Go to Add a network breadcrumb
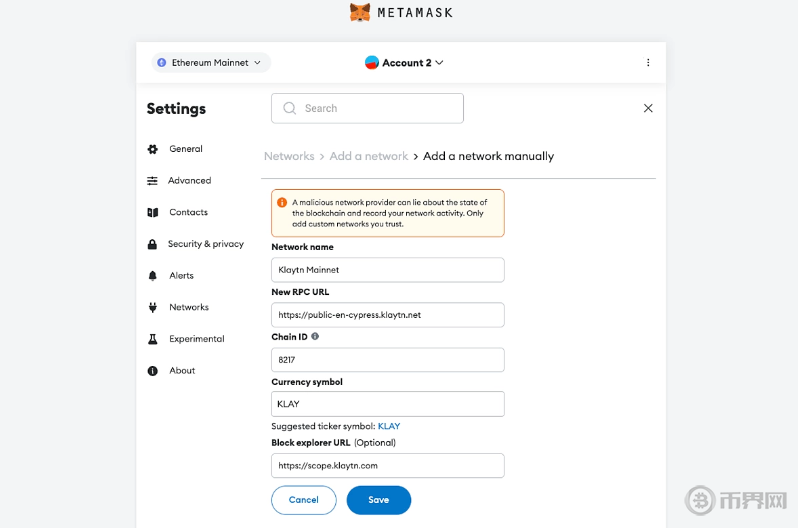 tap(369, 156)
